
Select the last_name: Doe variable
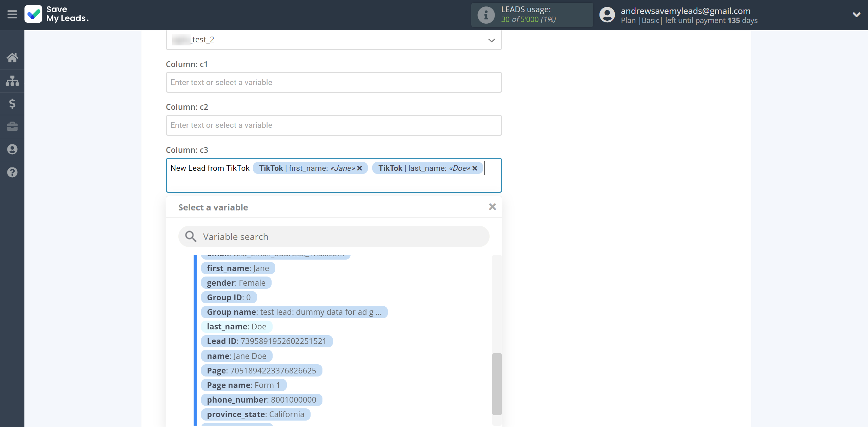click(x=237, y=327)
